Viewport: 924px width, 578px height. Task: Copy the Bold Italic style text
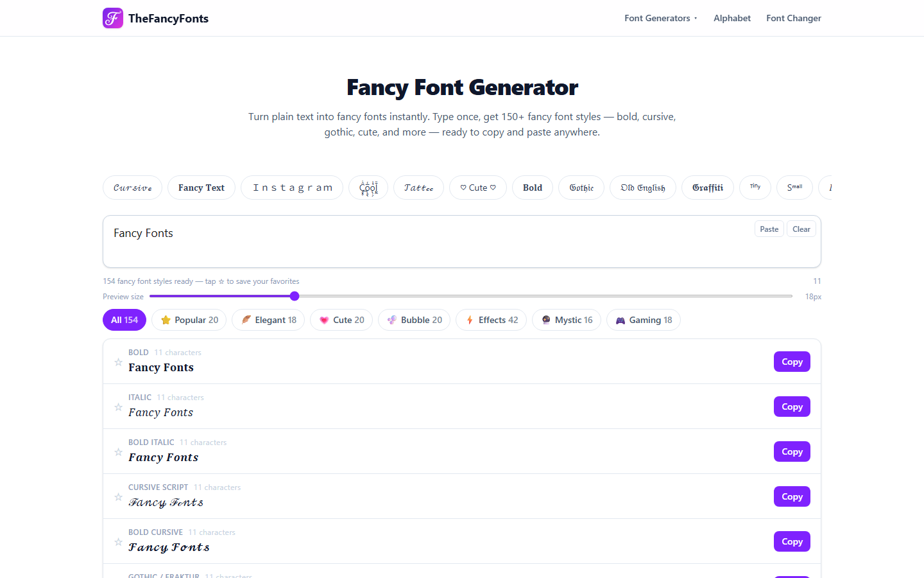pyautogui.click(x=792, y=451)
